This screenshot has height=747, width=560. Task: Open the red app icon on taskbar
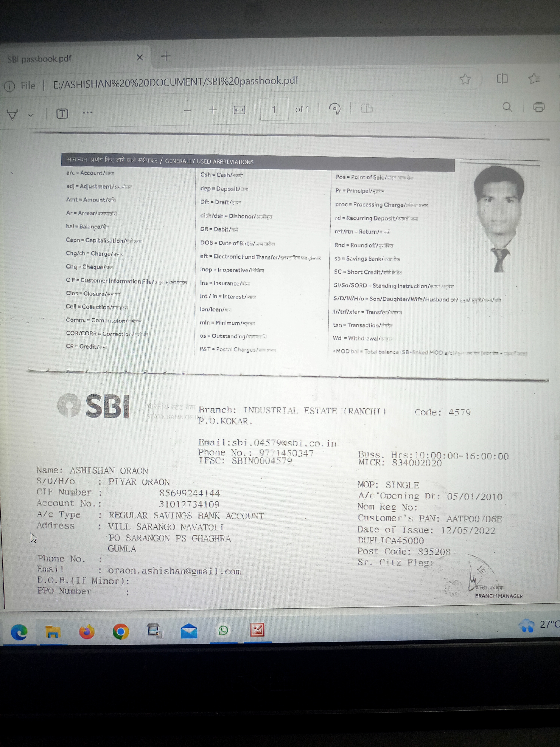pos(257,630)
